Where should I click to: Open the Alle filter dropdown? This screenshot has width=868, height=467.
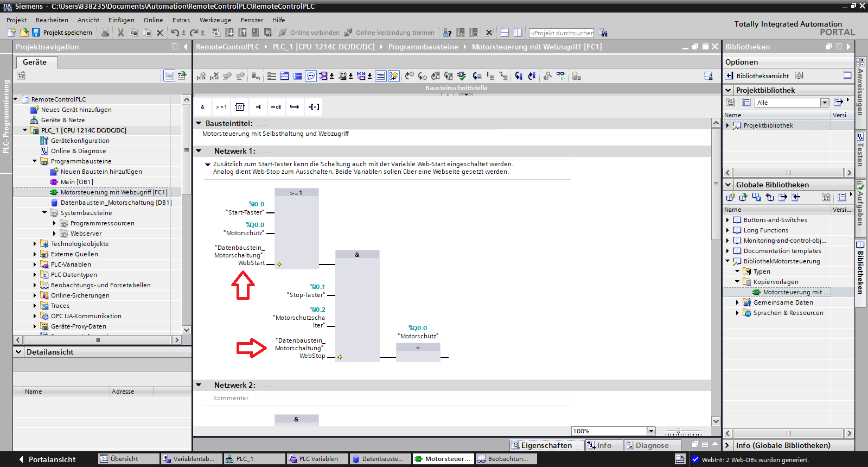tap(825, 103)
